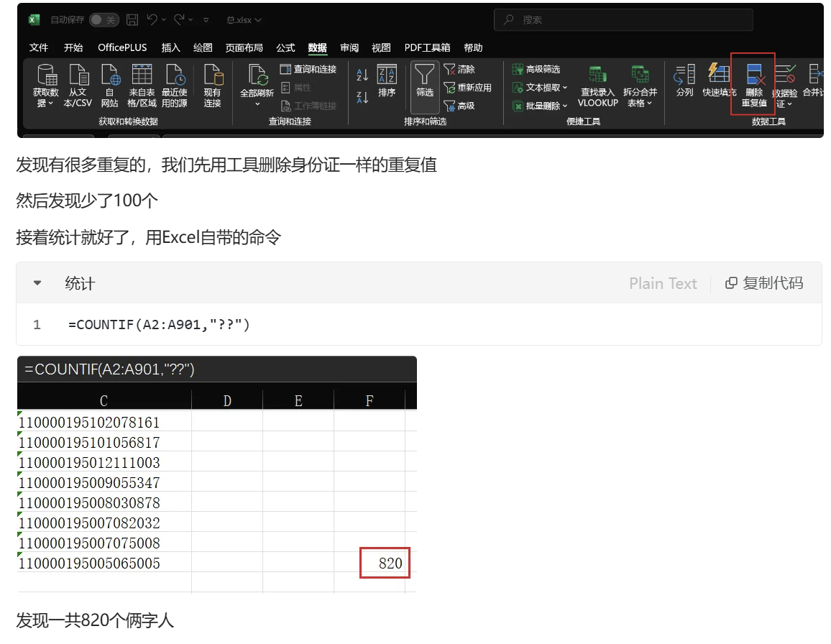Collapse the 统计 code block triangle
Screen dimensions: 831x644
(x=37, y=283)
